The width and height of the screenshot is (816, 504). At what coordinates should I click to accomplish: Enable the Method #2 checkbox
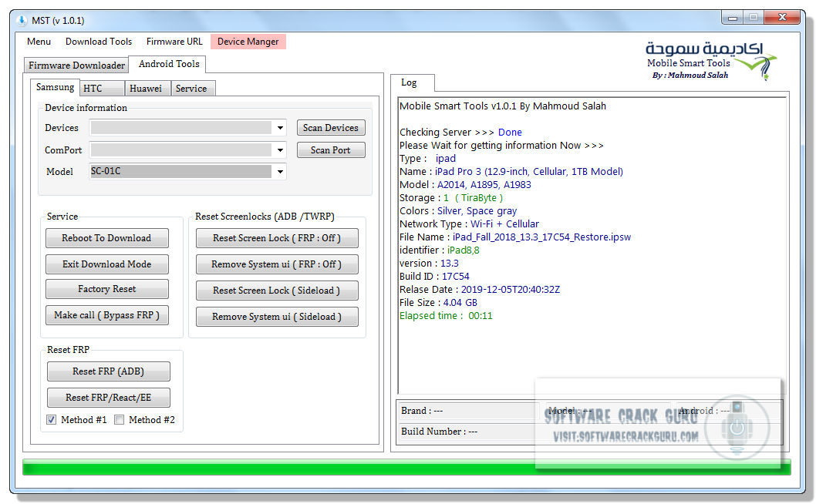(120, 420)
